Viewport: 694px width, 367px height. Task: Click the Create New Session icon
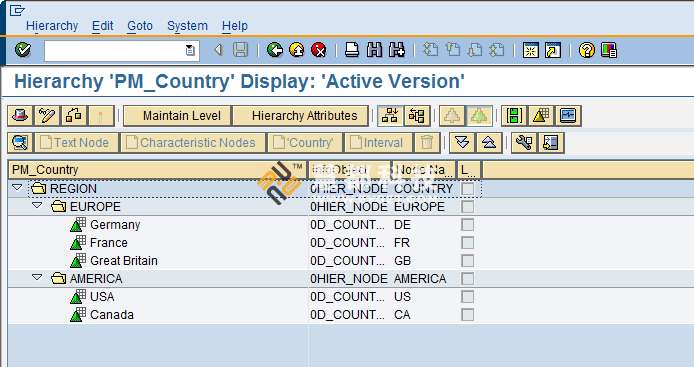pyautogui.click(x=530, y=50)
